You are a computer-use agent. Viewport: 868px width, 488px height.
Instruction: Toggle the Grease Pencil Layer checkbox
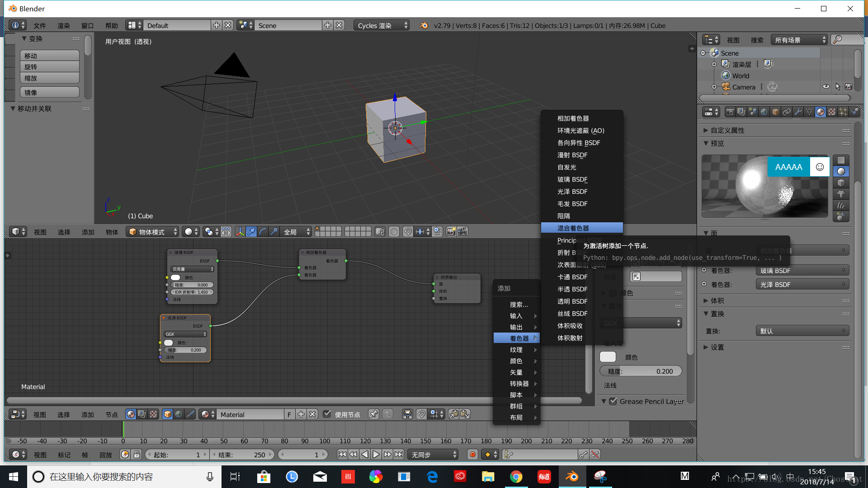tap(613, 401)
